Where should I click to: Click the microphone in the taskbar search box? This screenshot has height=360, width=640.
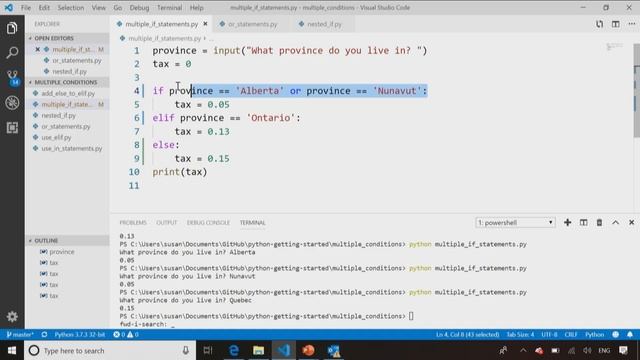(x=186, y=351)
